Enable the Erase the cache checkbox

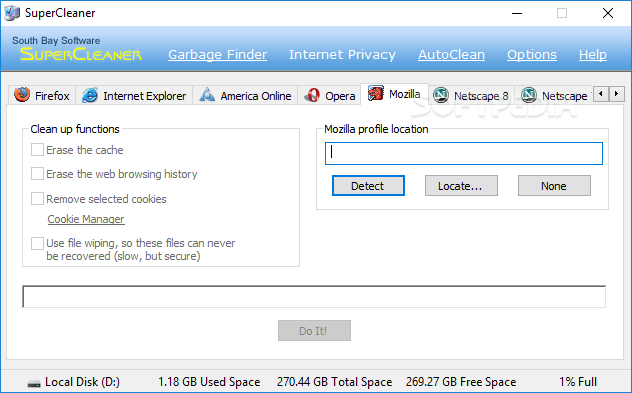[37, 150]
